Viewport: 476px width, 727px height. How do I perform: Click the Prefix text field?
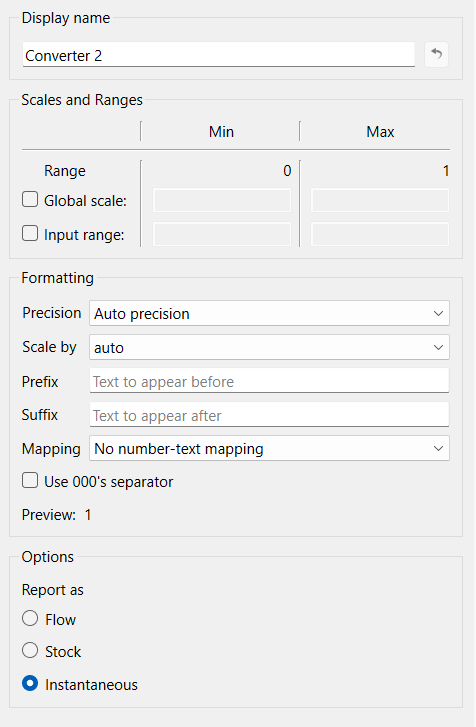(269, 381)
